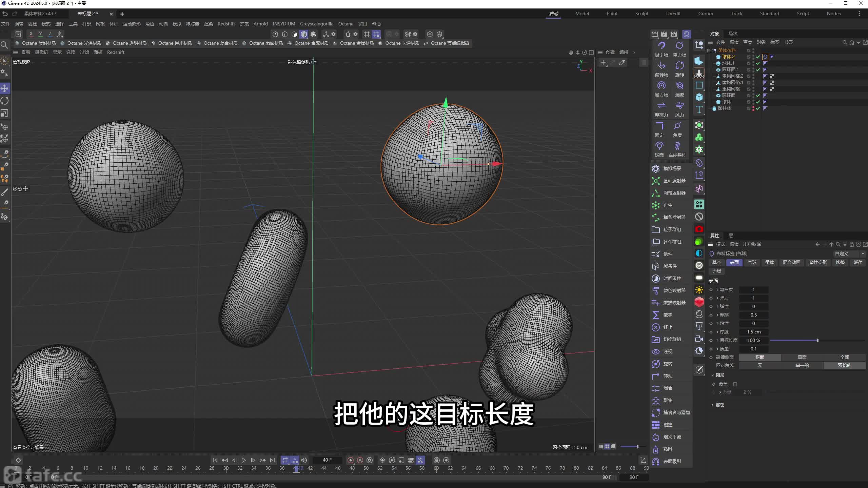Toggle the X axis lock
Viewport: 868px width, 488px height.
31,34
